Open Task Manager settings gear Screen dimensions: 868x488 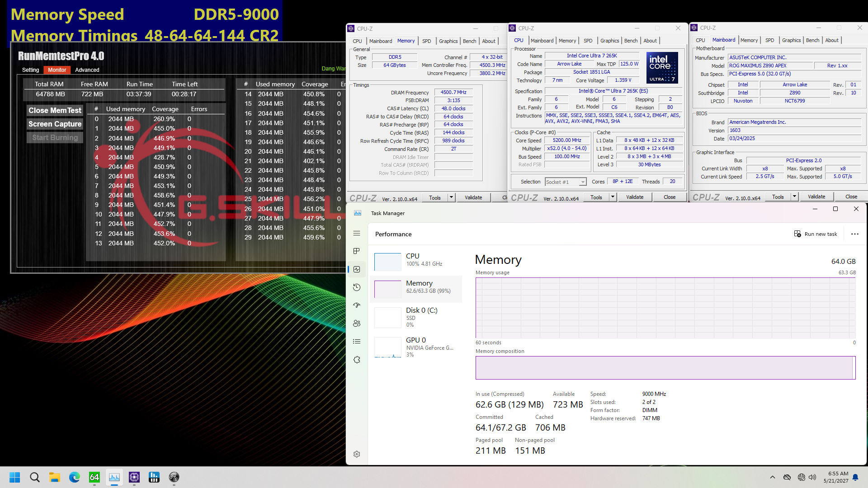(357, 454)
